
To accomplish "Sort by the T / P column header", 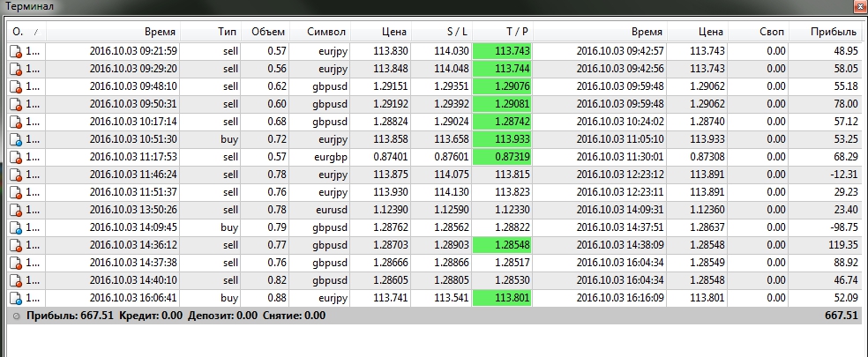I will click(x=502, y=32).
